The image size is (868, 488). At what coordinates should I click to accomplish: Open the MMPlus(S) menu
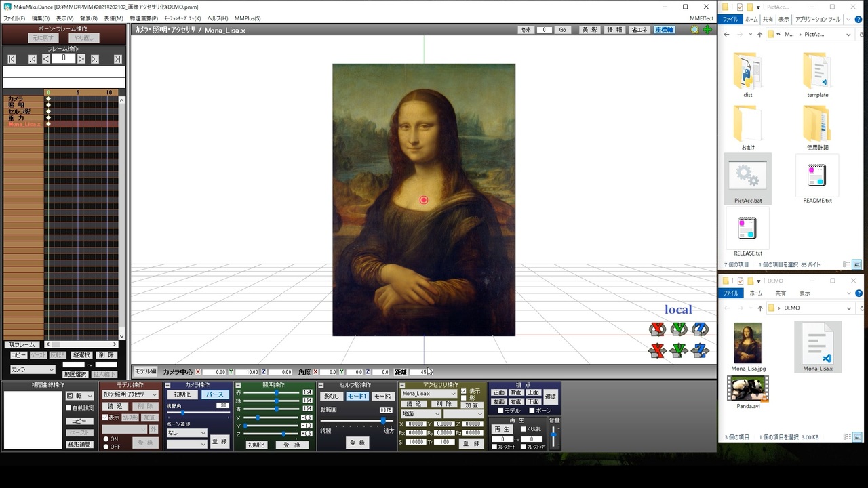point(248,18)
